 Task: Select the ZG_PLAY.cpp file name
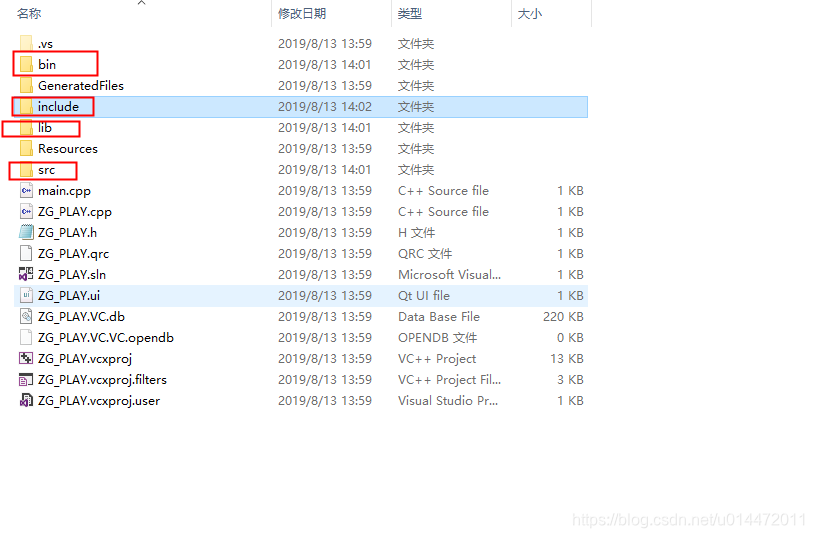[x=75, y=212]
